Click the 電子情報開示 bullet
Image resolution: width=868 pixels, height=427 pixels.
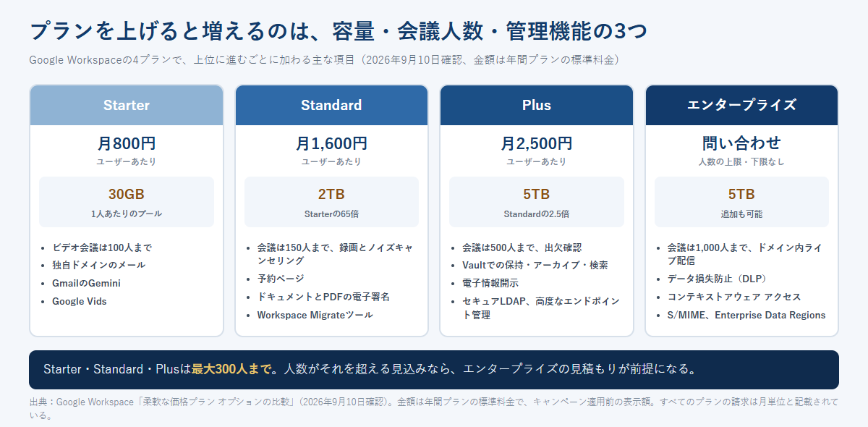[490, 283]
